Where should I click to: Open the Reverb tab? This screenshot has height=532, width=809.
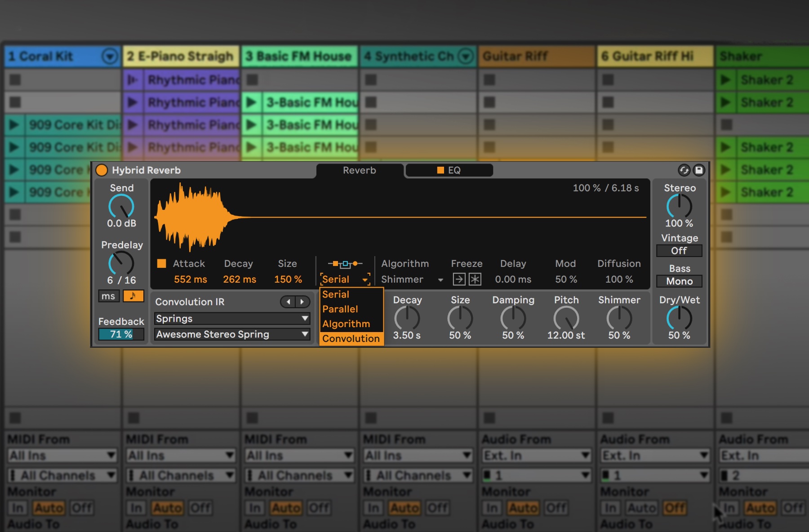coord(359,170)
